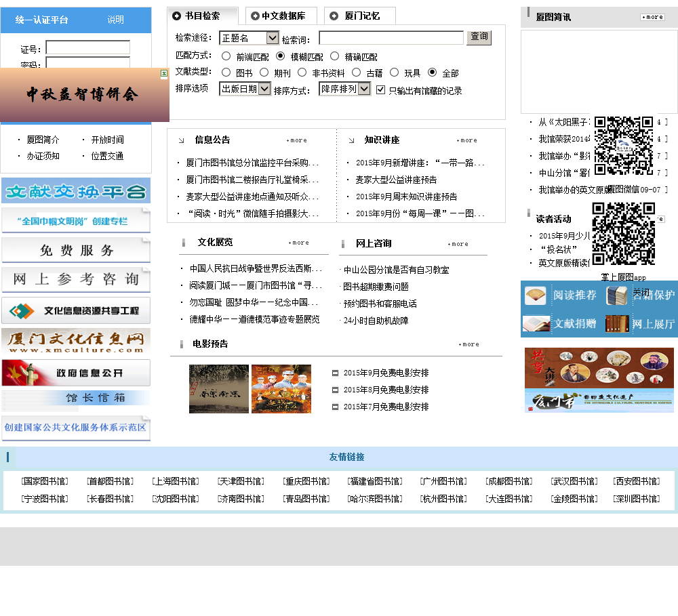Switch to the 书目检索 tab
678x616 pixels.
(x=202, y=16)
